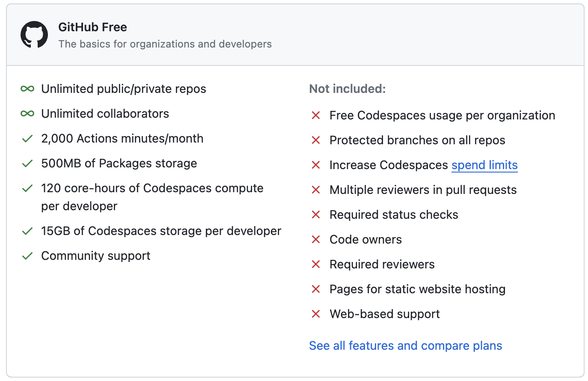Click checkmark next to 500MB of Packages storage

coord(27,164)
